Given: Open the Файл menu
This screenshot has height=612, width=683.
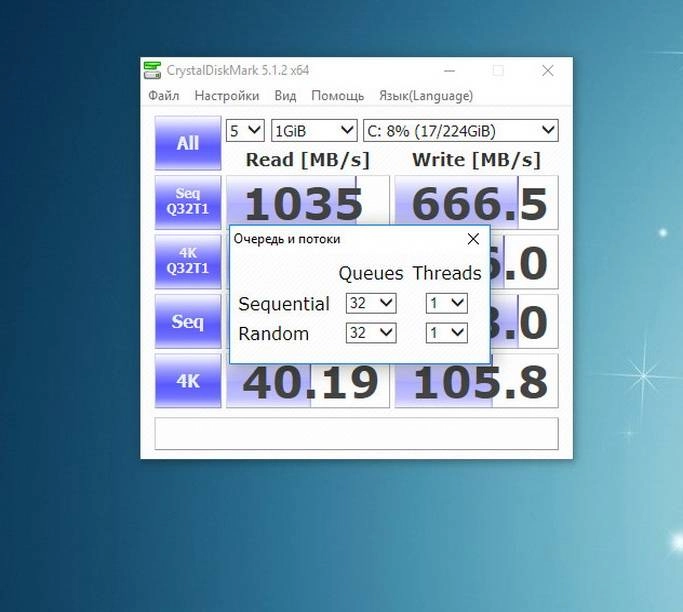Looking at the screenshot, I should pos(164,96).
